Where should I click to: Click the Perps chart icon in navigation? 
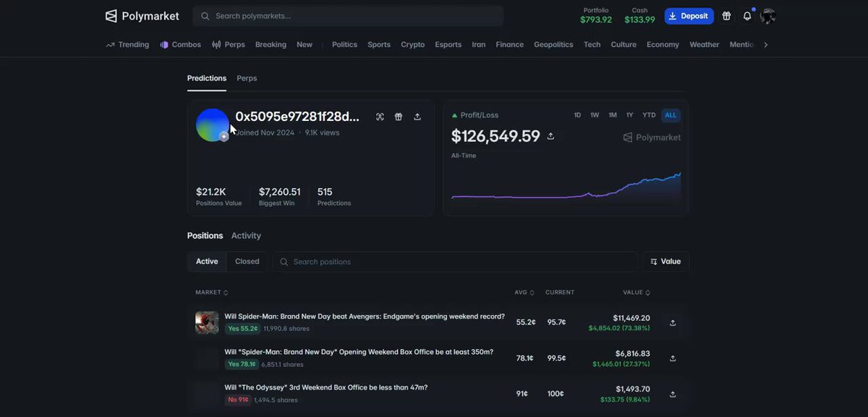pyautogui.click(x=216, y=45)
